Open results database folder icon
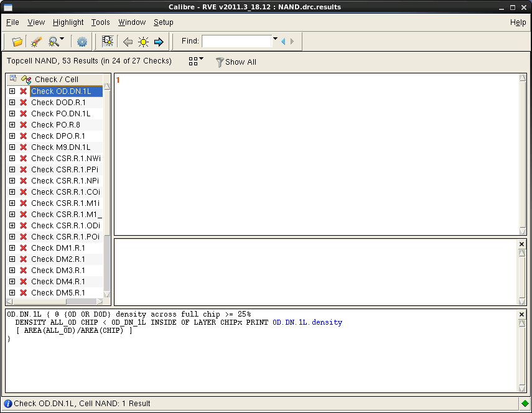Screen dimensions: 532x413 tap(17, 42)
